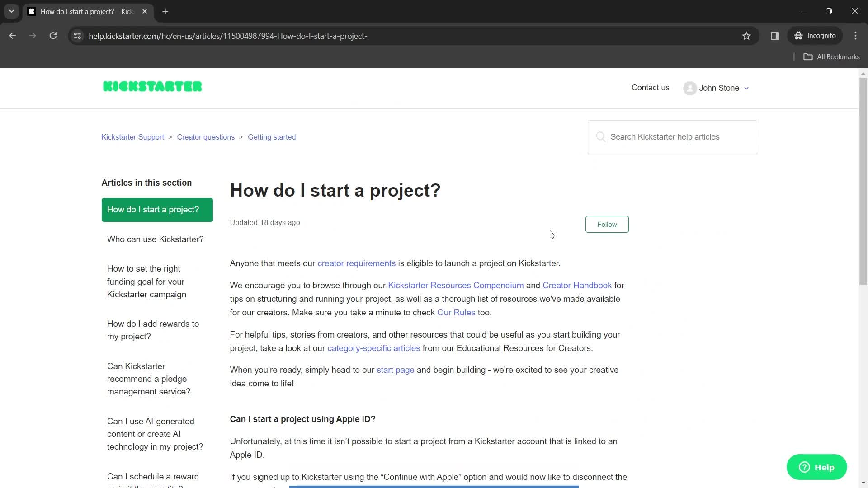This screenshot has width=868, height=488.
Task: Open Our Rules link
Action: (456, 313)
